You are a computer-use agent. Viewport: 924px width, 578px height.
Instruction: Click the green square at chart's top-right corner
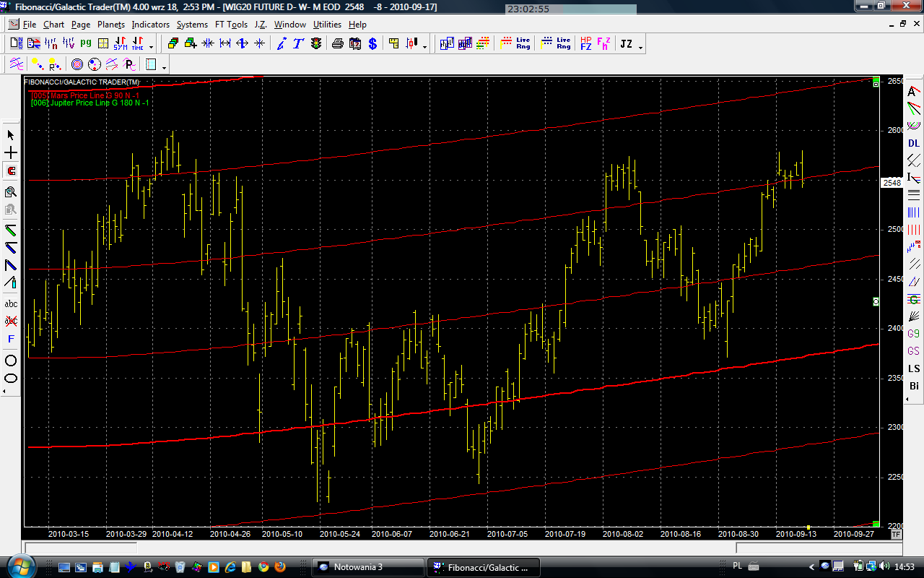pyautogui.click(x=876, y=79)
